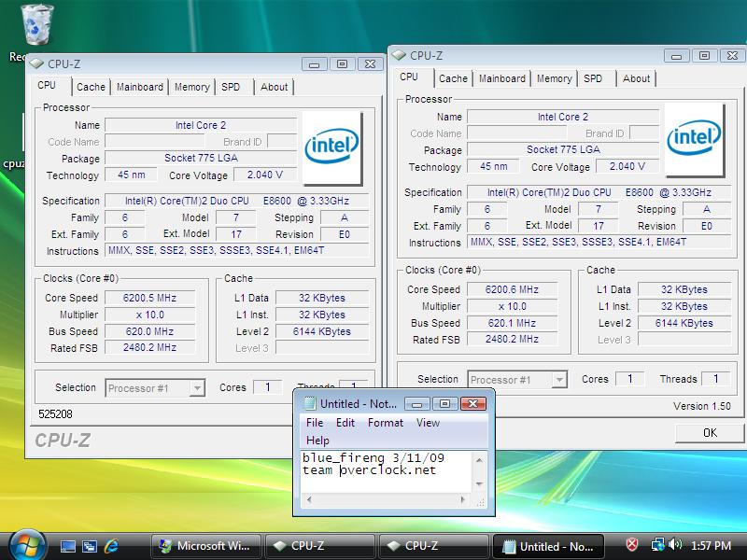Screen dimensions: 747x560
Task: Click Core Voltage 2.040 V in left CPU-Z
Action: point(265,175)
